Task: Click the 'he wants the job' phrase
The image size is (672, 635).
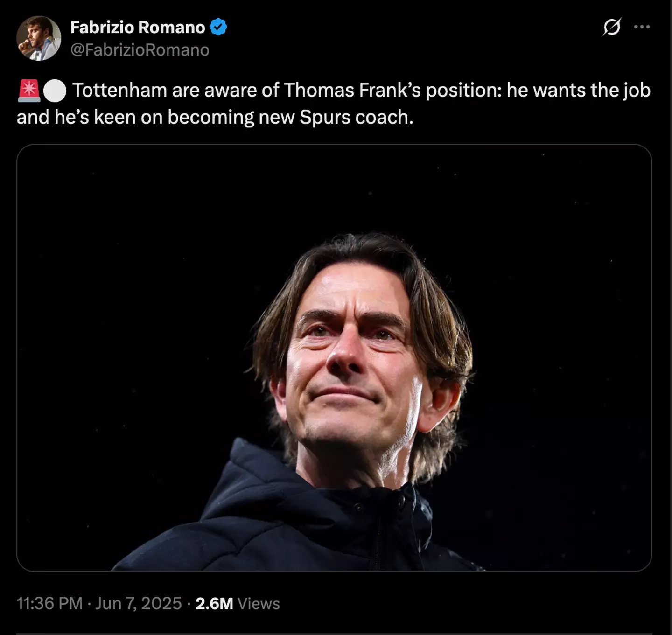Action: 578,90
